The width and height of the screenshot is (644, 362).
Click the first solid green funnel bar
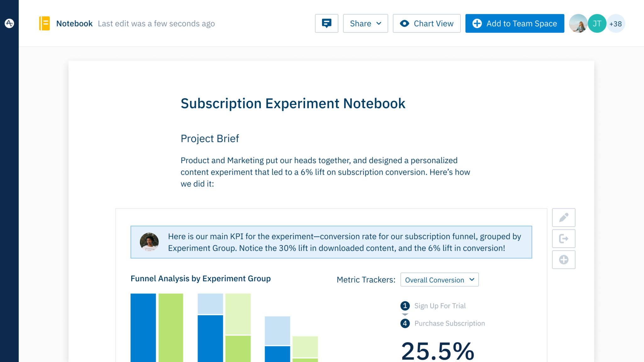click(x=171, y=327)
